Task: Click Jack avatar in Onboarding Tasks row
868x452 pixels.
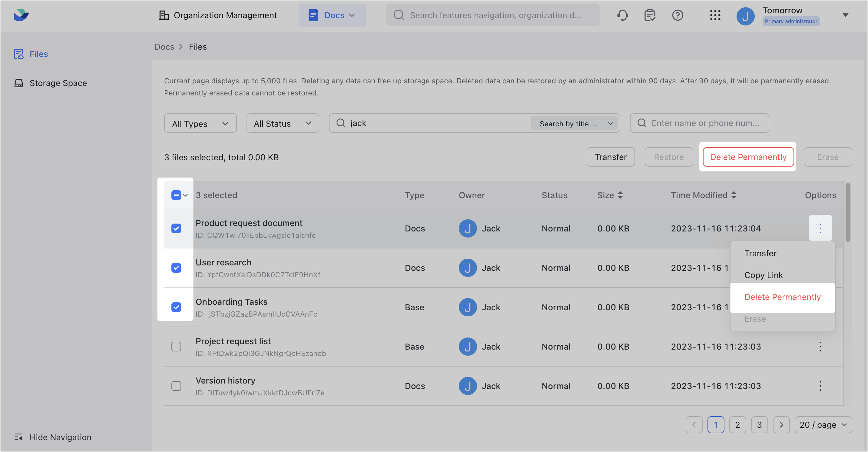Action: [x=467, y=307]
